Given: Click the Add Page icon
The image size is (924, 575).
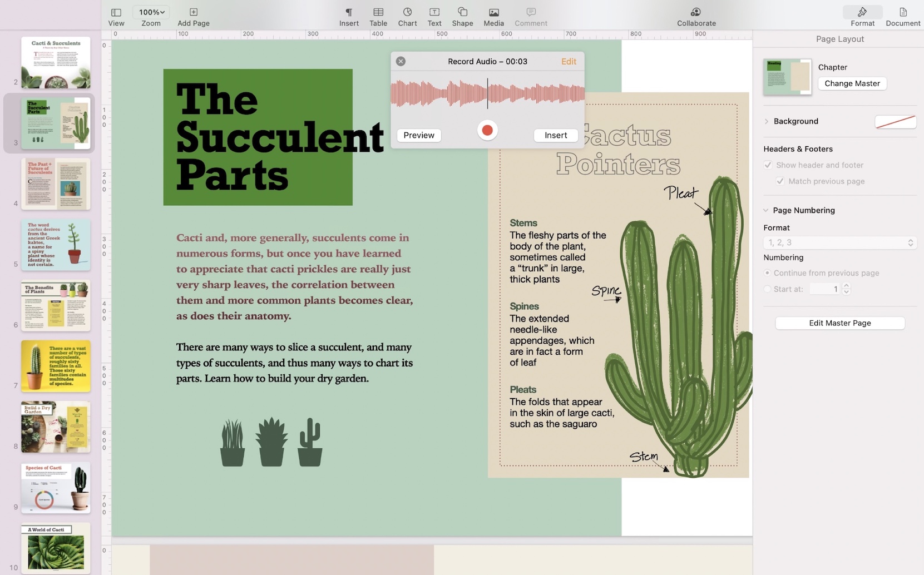Looking at the screenshot, I should [193, 12].
